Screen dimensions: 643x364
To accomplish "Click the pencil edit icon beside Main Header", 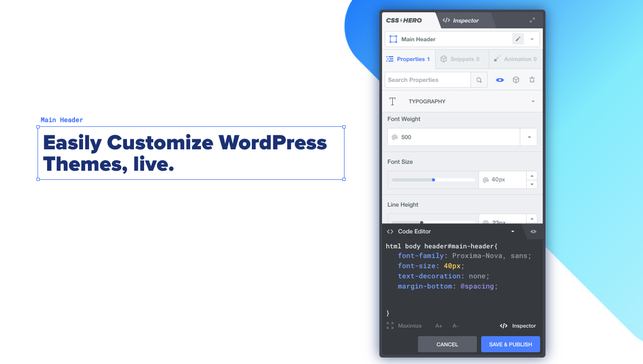I will point(518,39).
